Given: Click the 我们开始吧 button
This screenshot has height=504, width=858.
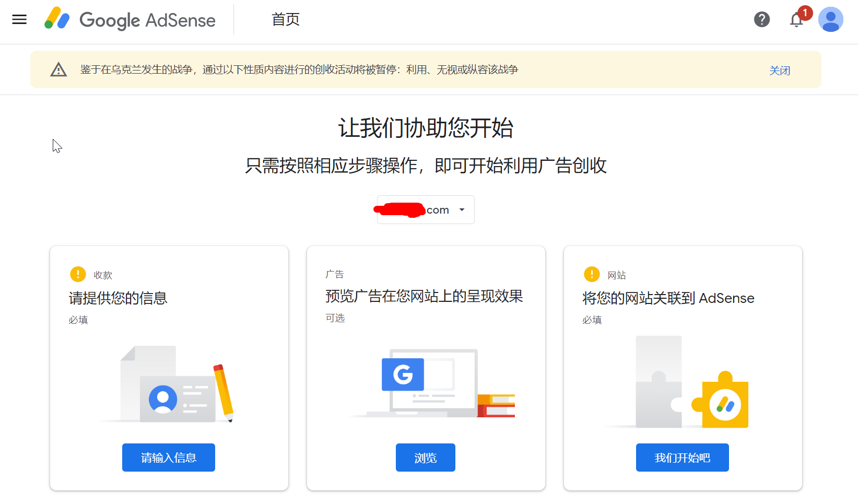Looking at the screenshot, I should pyautogui.click(x=683, y=458).
